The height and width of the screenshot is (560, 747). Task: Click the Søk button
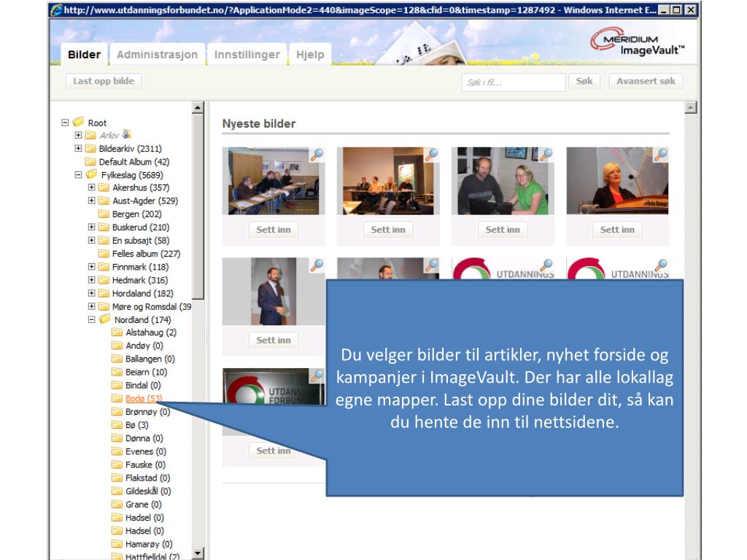point(584,82)
